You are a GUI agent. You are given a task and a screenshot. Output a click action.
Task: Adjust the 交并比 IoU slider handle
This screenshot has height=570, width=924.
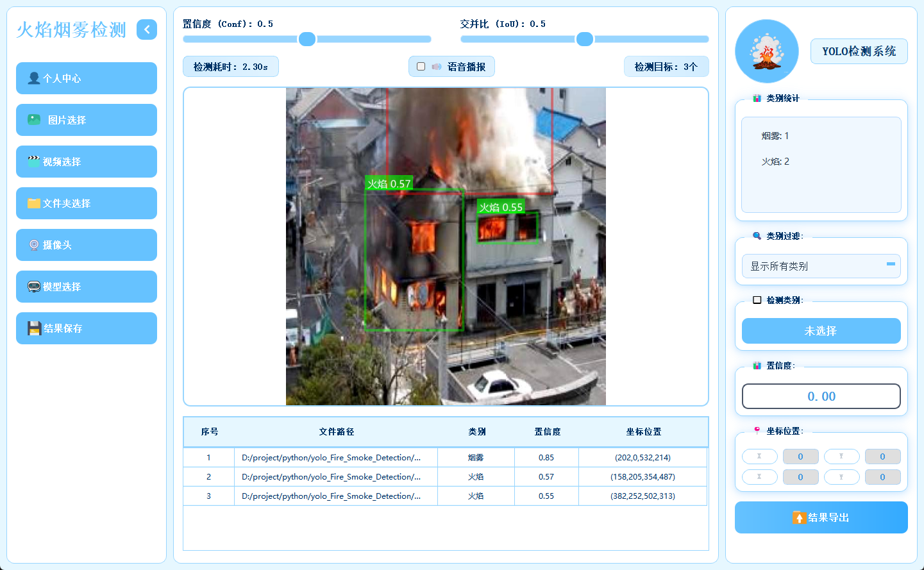coord(585,39)
